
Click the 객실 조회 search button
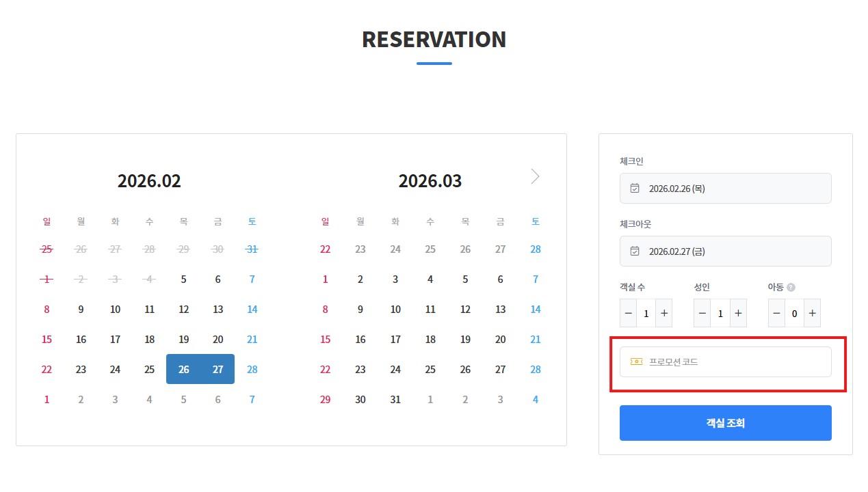(725, 423)
